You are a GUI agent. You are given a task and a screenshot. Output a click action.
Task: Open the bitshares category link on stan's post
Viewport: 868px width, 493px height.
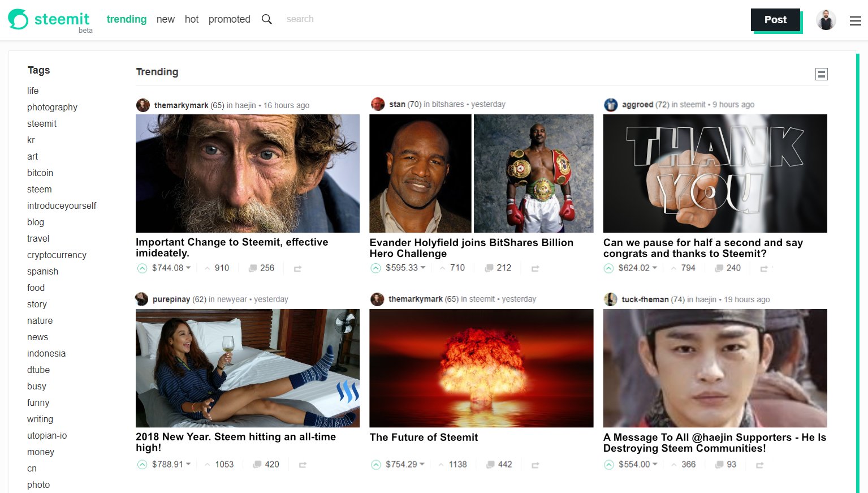[x=448, y=104]
